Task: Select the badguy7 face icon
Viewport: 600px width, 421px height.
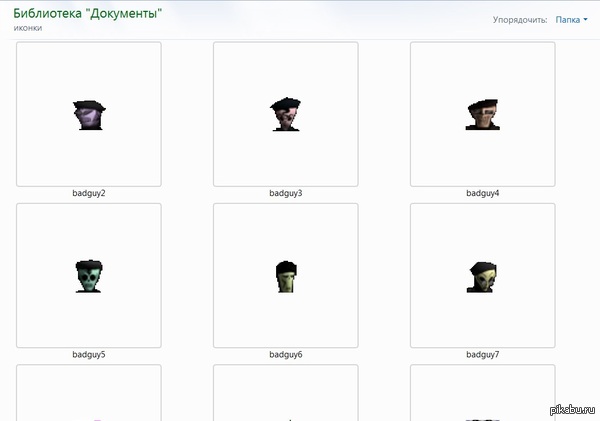Action: pyautogui.click(x=483, y=276)
